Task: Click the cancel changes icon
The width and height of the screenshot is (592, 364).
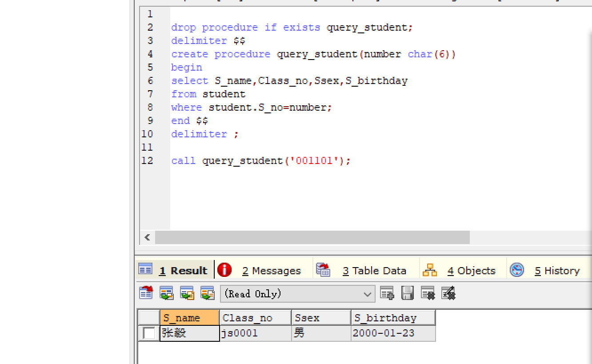Action: [448, 293]
